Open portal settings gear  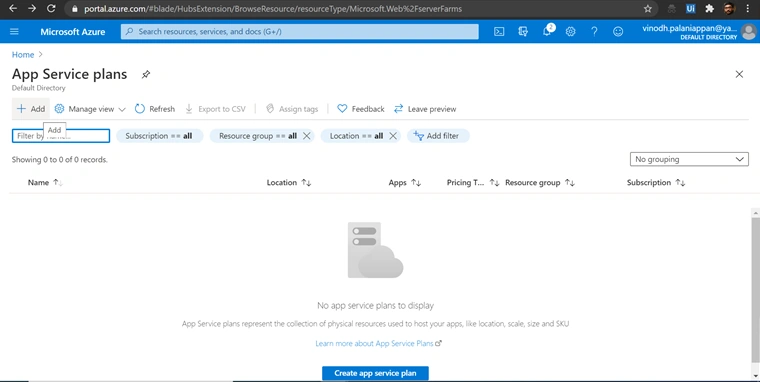pyautogui.click(x=570, y=32)
